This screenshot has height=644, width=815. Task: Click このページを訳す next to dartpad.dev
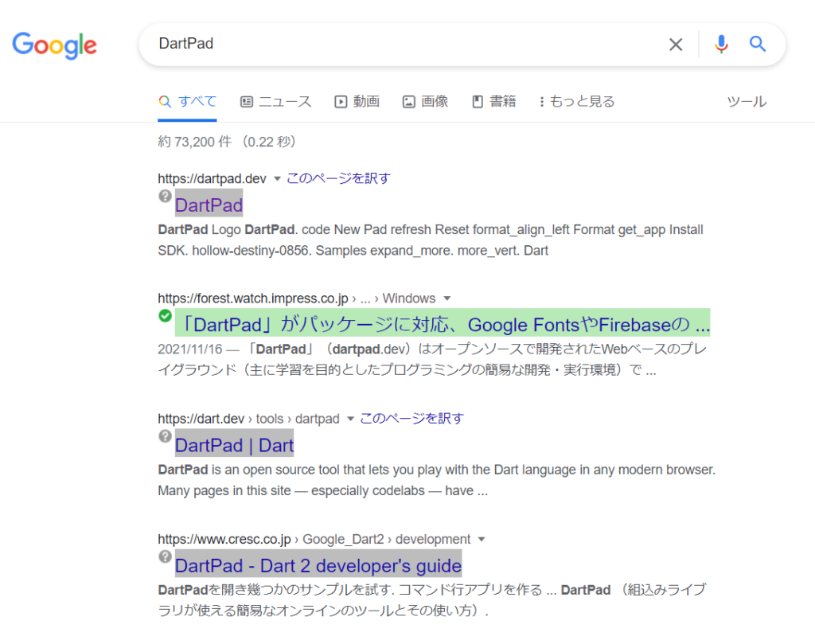click(337, 178)
